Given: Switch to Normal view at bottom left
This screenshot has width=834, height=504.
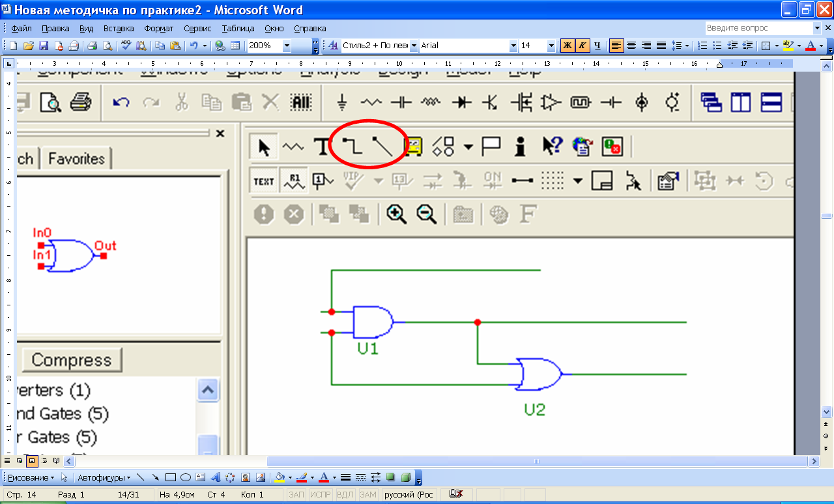Looking at the screenshot, I should (7, 460).
